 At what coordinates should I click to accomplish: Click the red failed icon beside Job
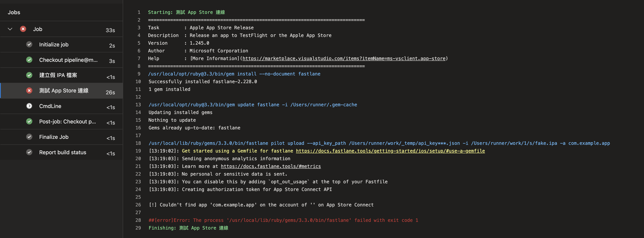(23, 29)
